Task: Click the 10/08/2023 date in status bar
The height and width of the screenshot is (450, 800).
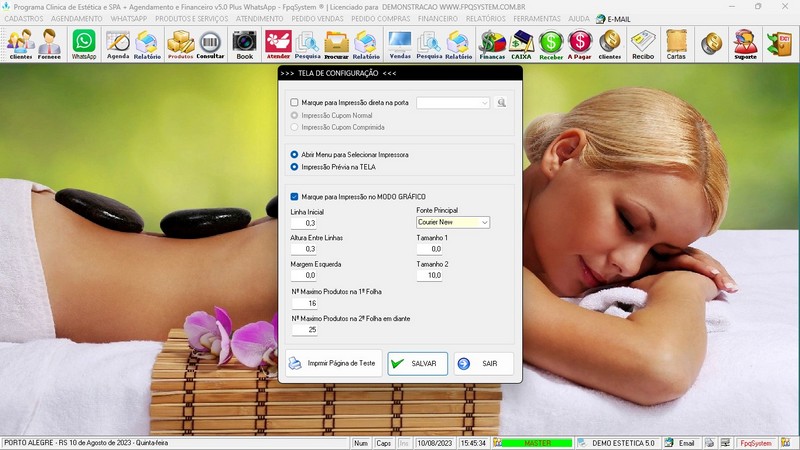Action: click(x=435, y=443)
